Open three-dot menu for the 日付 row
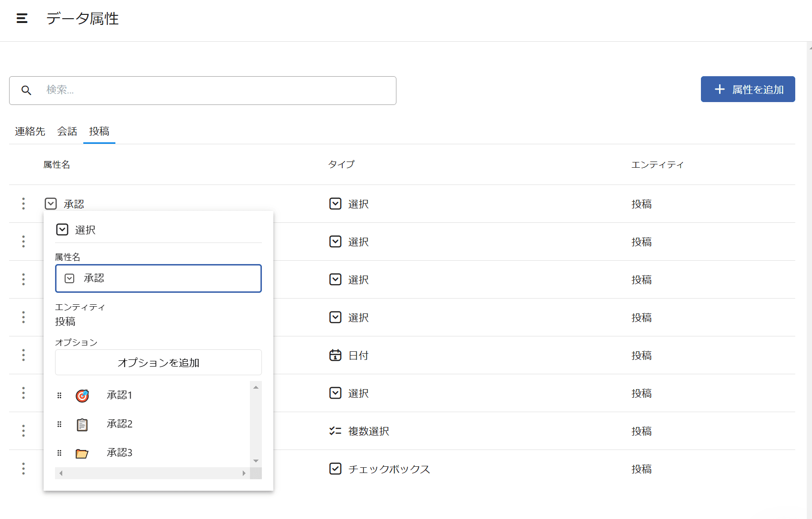This screenshot has height=519, width=812. tap(23, 355)
